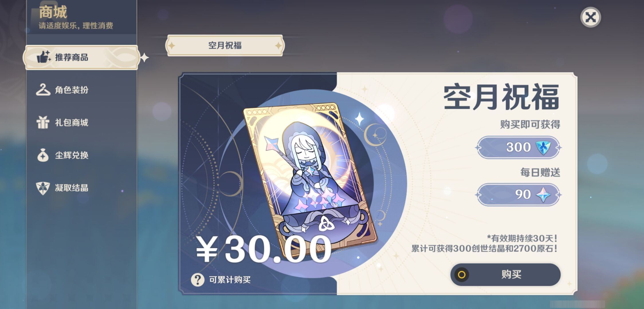
Task: Click the crystal shield icon for 凝取结晶
Action: [43, 188]
